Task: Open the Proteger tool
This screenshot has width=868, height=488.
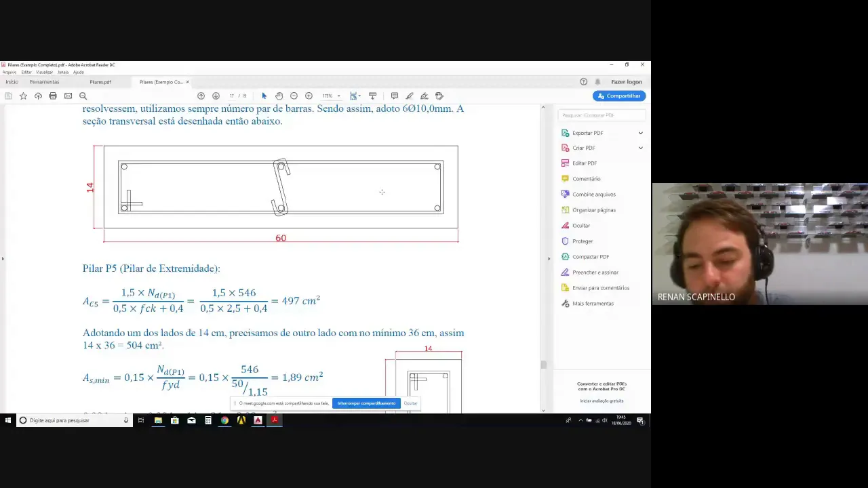Action: tap(582, 241)
